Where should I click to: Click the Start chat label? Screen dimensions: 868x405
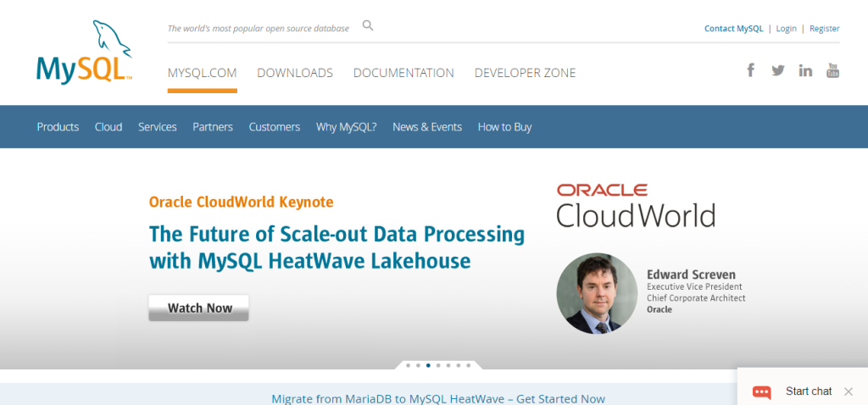809,391
